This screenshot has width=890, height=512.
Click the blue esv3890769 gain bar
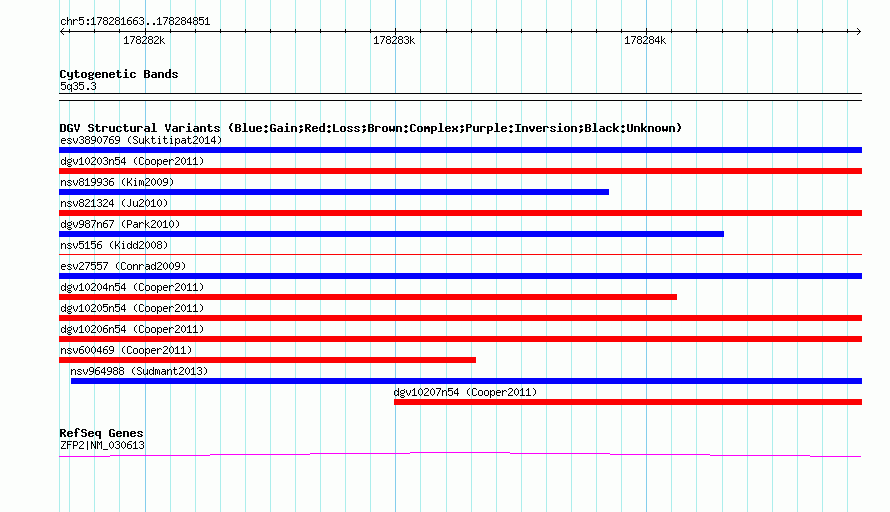point(460,150)
